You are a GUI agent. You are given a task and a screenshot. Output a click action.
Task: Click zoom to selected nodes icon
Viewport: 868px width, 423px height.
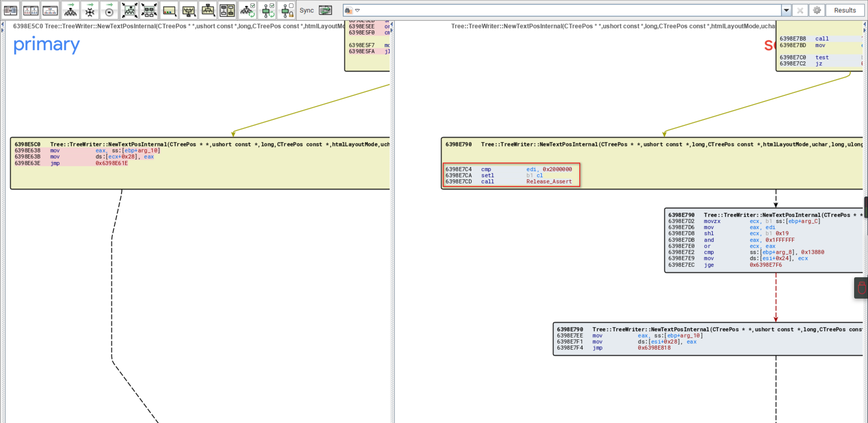[x=149, y=11]
